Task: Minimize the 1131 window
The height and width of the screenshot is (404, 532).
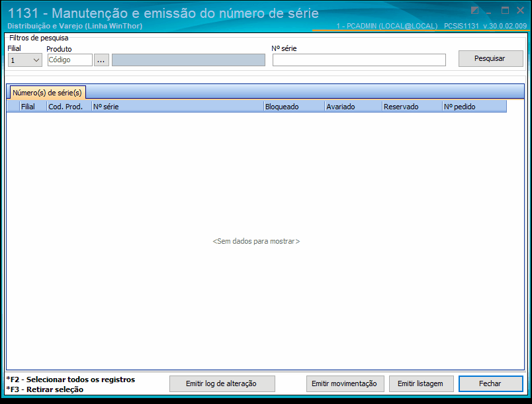Action: [x=489, y=11]
